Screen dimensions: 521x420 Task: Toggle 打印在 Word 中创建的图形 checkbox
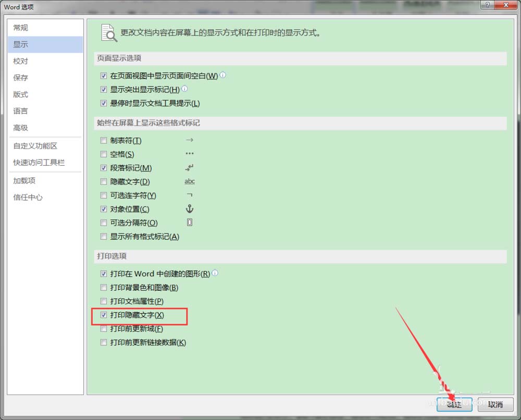pyautogui.click(x=104, y=274)
